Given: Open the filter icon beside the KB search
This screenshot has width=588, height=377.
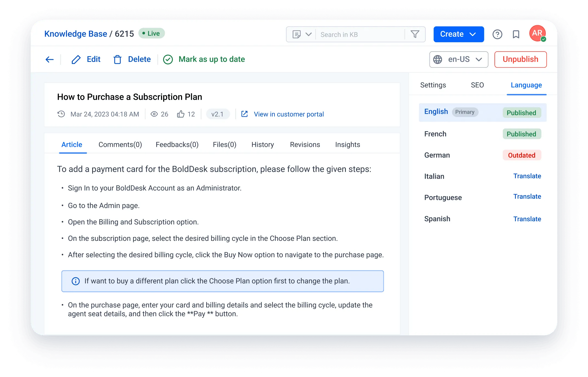Looking at the screenshot, I should (415, 34).
